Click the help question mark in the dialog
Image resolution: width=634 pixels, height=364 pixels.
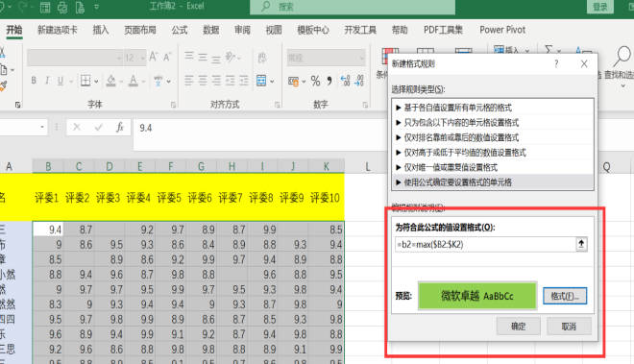(x=556, y=63)
